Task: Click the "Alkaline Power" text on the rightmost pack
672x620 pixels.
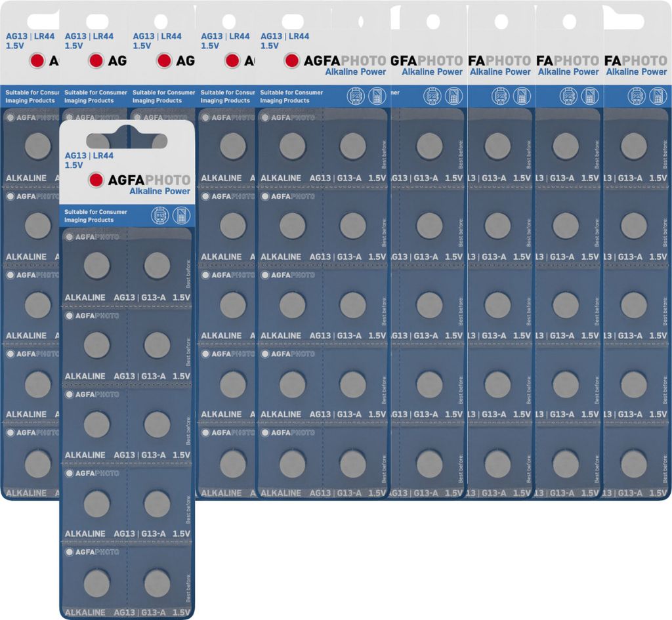Action: point(636,72)
